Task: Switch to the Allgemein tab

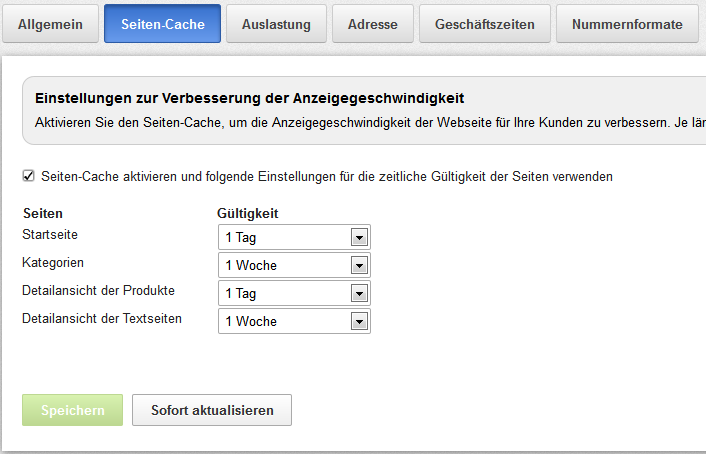Action: 49,24
